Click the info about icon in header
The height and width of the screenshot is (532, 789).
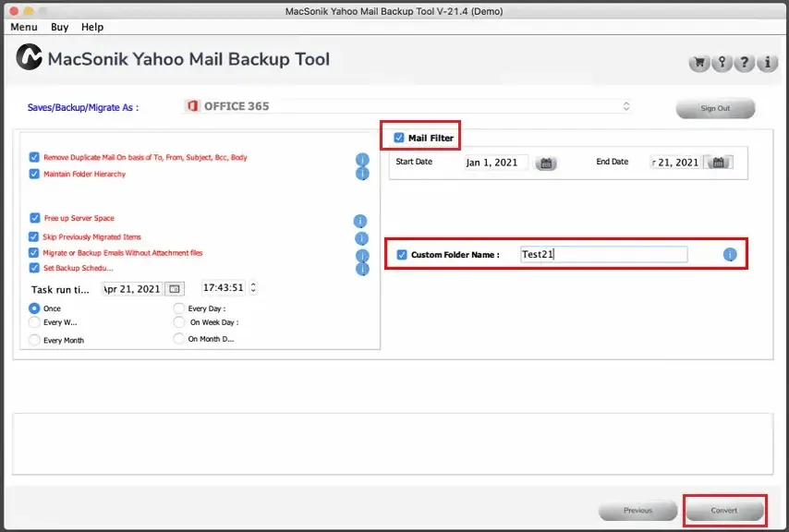tap(767, 63)
